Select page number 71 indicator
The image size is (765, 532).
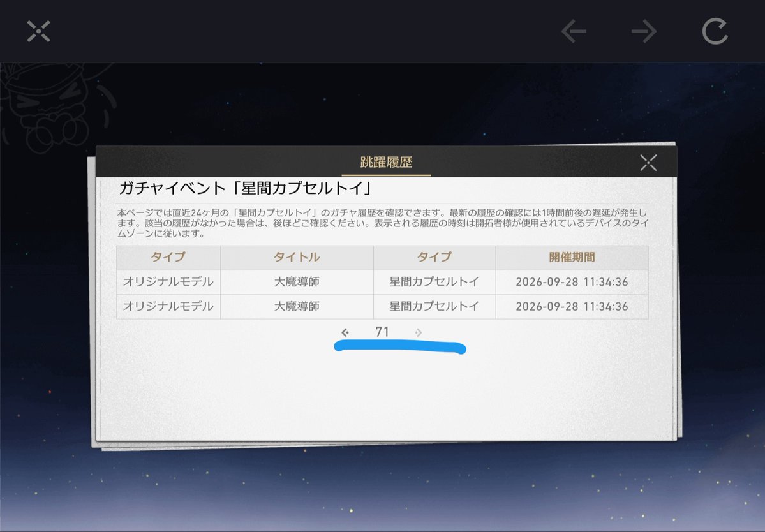coord(382,332)
